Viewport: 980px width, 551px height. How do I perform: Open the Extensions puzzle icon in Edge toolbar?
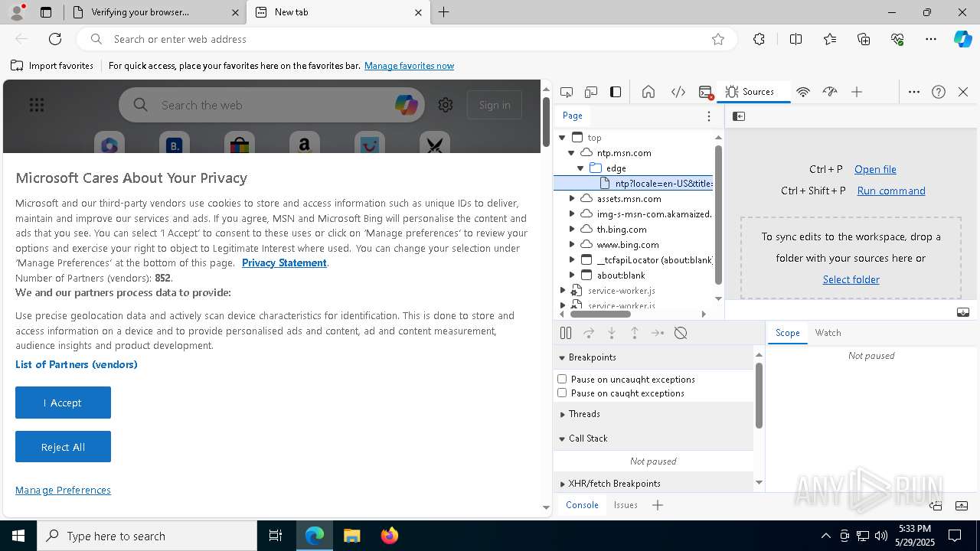pos(759,39)
